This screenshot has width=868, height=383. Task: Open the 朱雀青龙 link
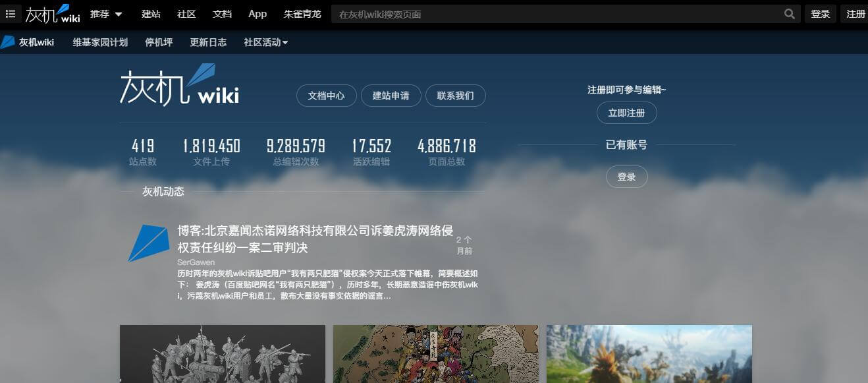(302, 13)
